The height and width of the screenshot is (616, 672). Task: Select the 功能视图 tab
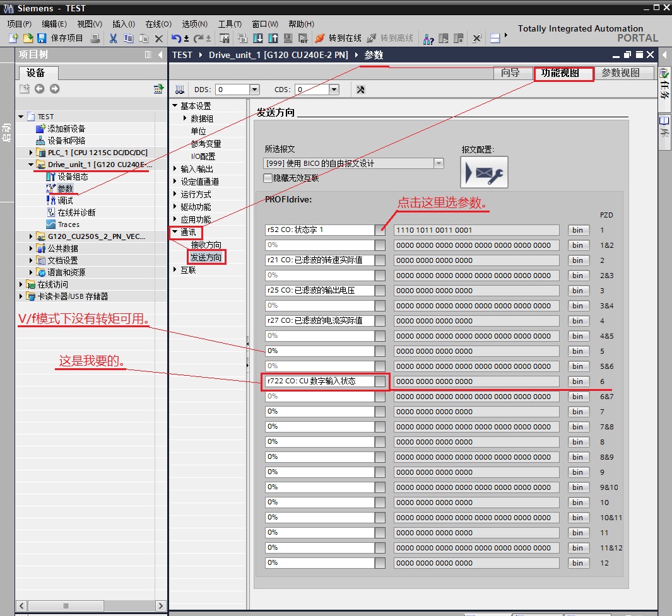point(563,73)
